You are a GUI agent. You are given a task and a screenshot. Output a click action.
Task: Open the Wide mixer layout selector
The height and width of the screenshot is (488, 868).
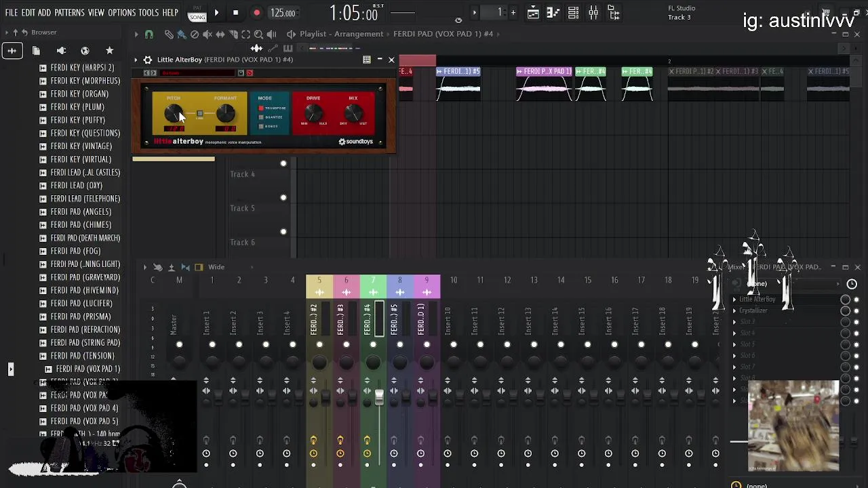pyautogui.click(x=216, y=267)
